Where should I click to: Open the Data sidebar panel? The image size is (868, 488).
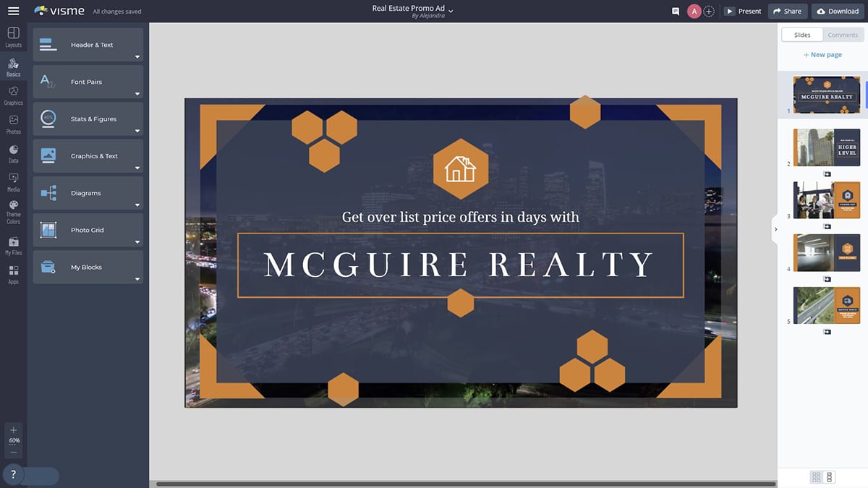13,153
